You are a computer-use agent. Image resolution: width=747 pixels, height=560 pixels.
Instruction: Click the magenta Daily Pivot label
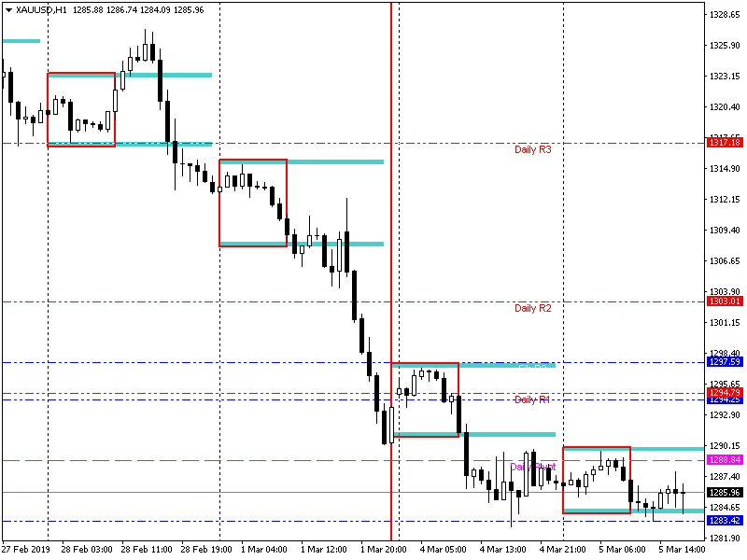pos(532,466)
